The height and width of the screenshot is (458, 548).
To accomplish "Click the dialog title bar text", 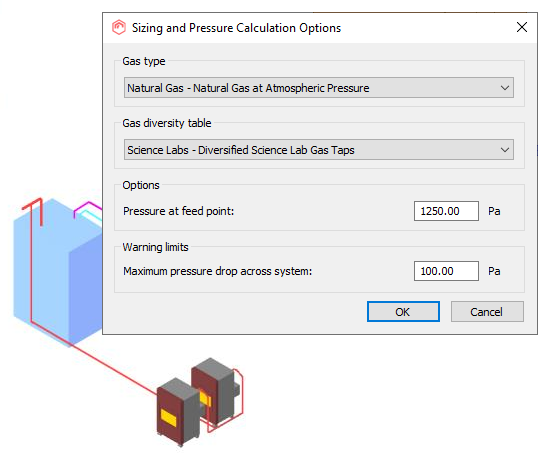I will click(x=236, y=28).
